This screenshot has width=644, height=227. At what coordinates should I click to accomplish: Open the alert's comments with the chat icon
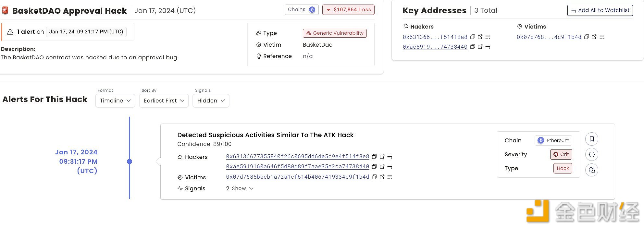tap(592, 170)
